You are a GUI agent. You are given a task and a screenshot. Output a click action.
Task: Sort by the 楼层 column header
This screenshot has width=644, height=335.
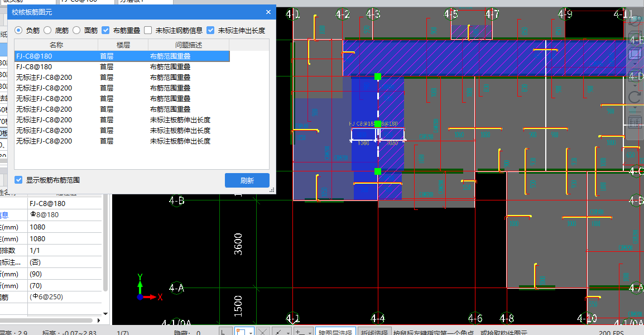pyautogui.click(x=123, y=45)
